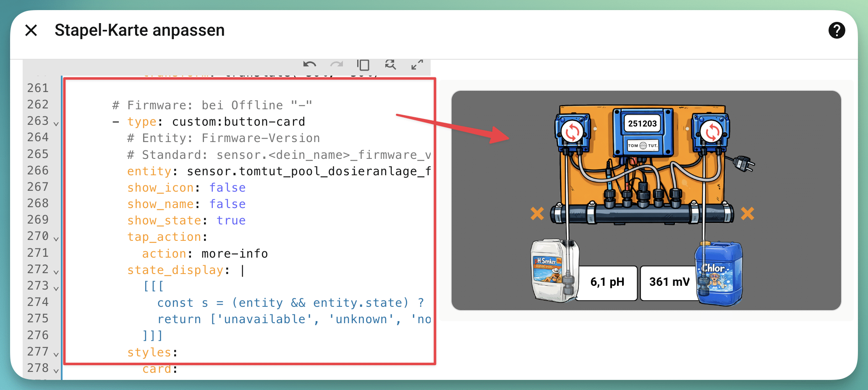Fold the styles section at line 277
The image size is (868, 390).
(x=56, y=354)
